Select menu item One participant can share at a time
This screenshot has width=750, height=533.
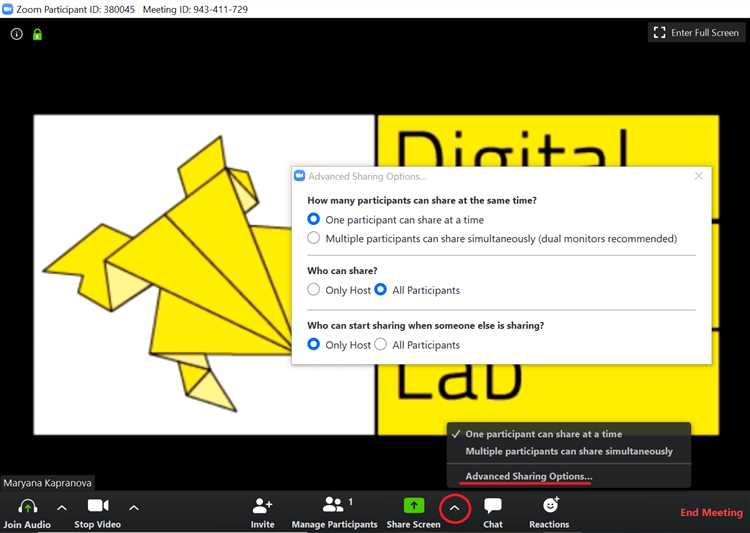pos(569,434)
